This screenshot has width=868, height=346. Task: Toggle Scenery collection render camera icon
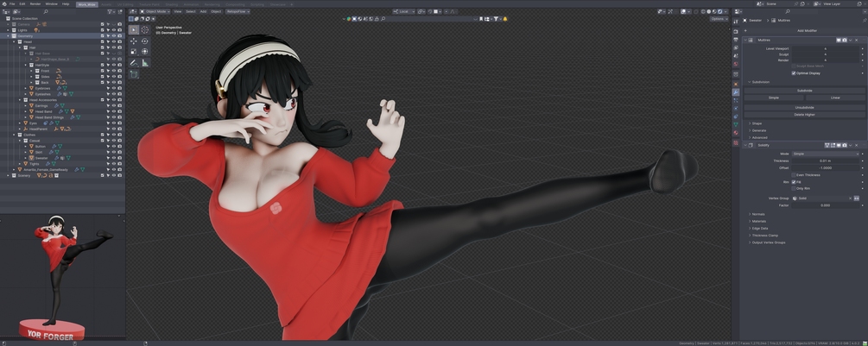pyautogui.click(x=119, y=175)
